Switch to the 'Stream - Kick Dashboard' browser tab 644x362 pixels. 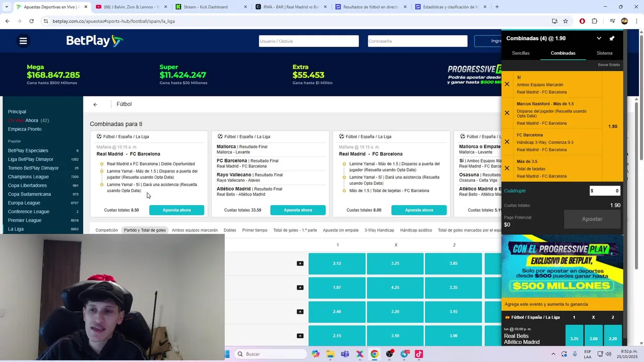pyautogui.click(x=211, y=7)
